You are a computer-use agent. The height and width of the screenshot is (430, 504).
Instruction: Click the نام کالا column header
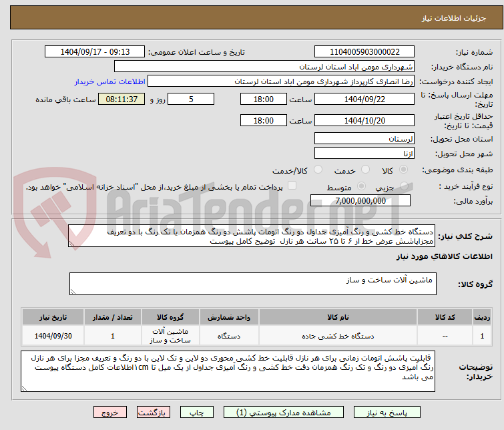(x=338, y=317)
